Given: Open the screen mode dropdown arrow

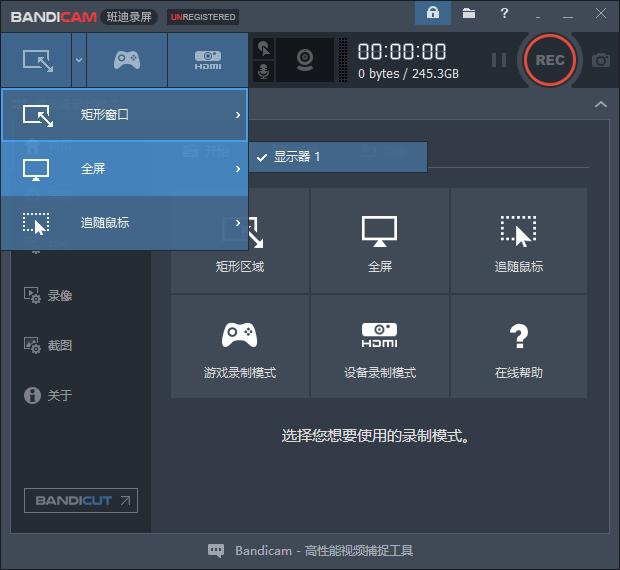Looking at the screenshot, I should tap(79, 60).
